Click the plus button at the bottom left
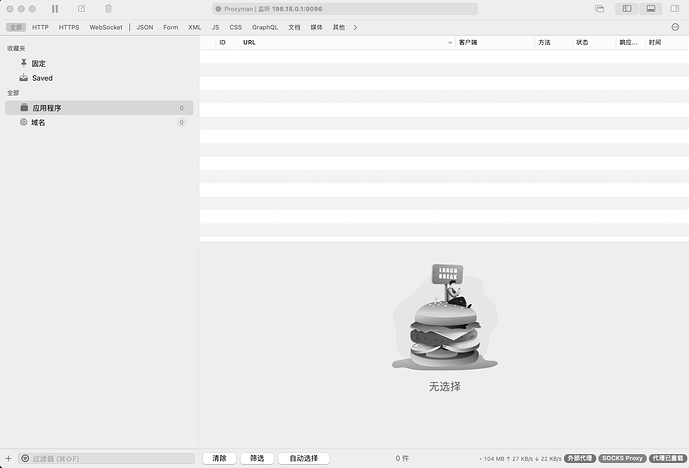The width and height of the screenshot is (689, 468). [8, 458]
